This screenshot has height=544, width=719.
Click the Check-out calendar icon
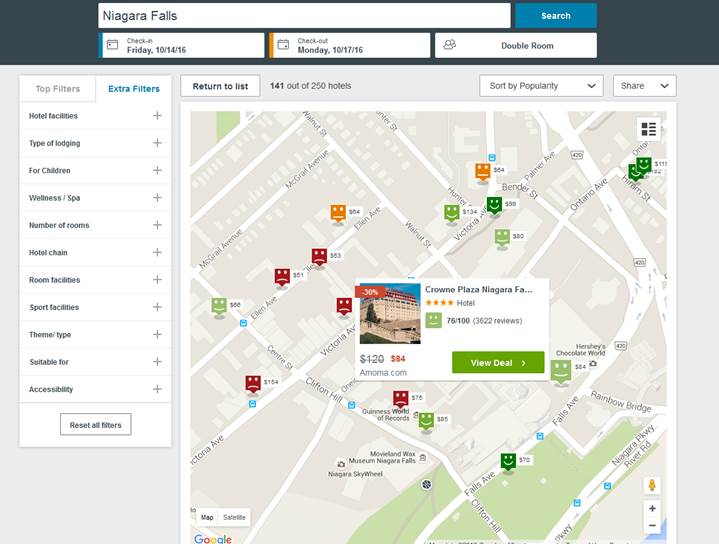pyautogui.click(x=283, y=44)
